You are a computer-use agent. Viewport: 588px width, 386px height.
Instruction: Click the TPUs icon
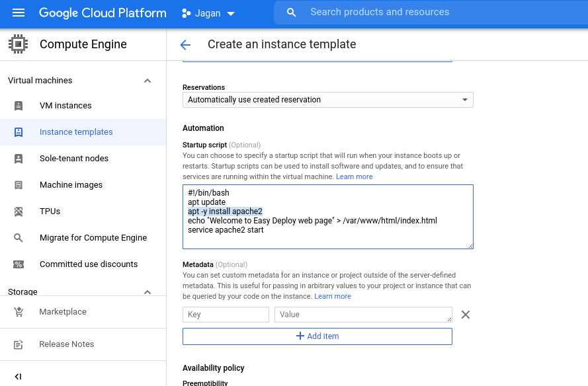coord(19,212)
